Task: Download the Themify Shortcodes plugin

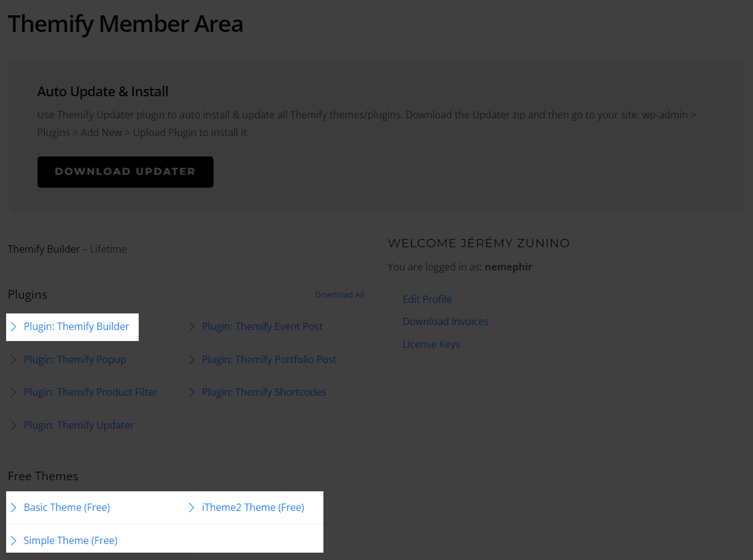Action: coord(264,392)
